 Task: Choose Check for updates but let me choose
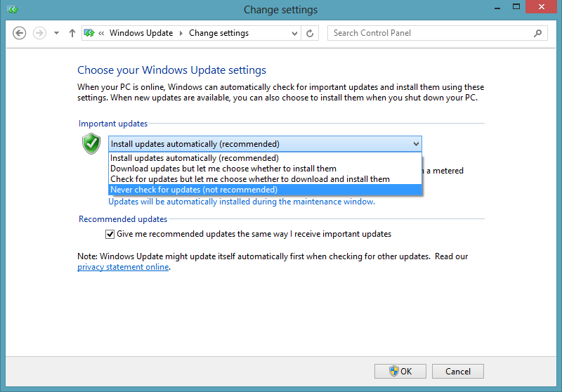[265, 179]
